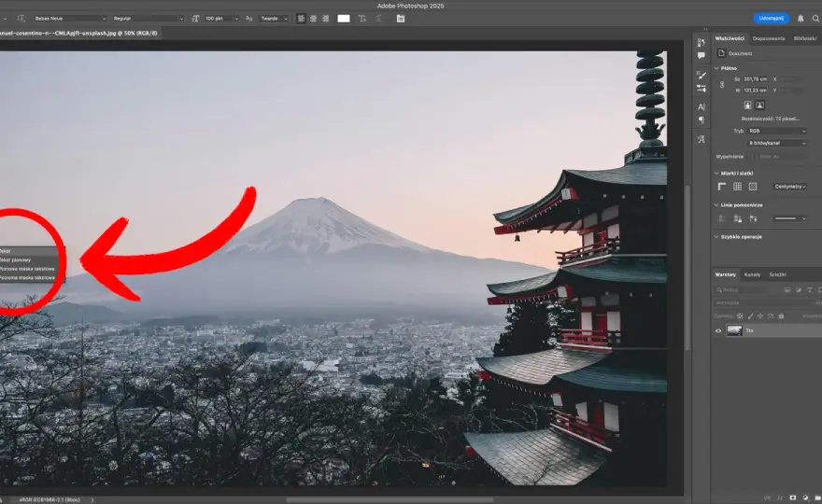Open the 8 bitów/kanał depth dropdown

[x=776, y=143]
